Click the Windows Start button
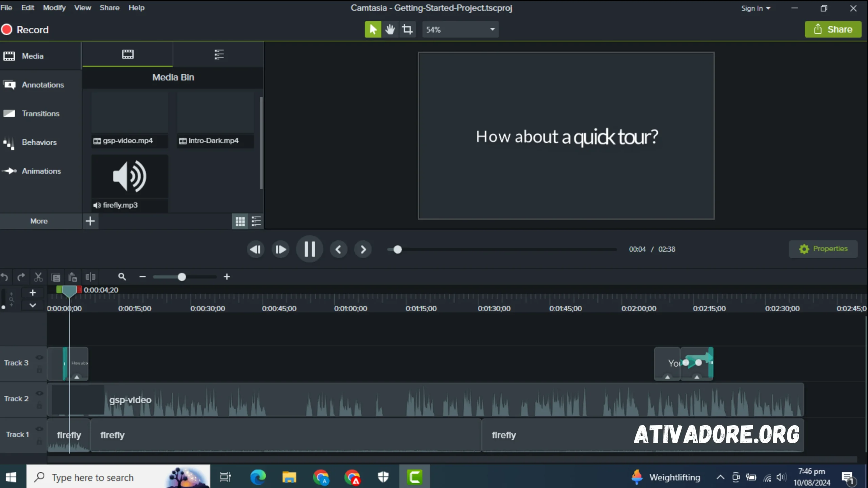 (x=11, y=477)
